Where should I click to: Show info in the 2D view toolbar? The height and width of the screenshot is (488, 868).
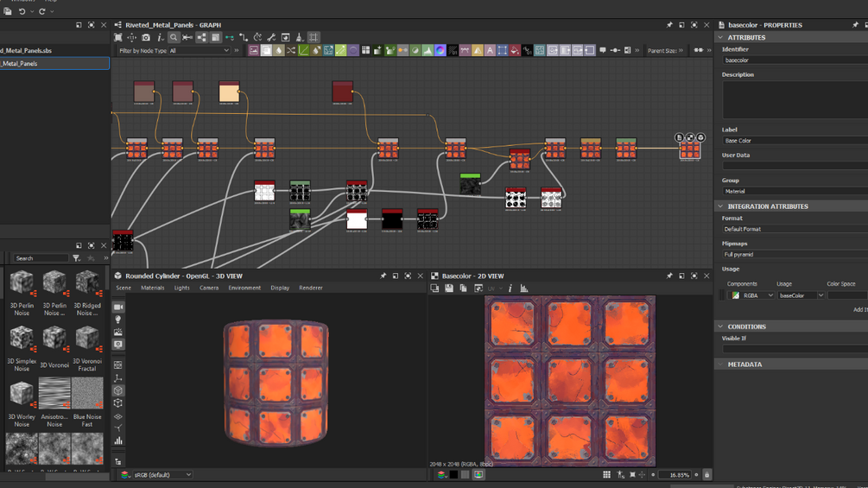pos(510,288)
